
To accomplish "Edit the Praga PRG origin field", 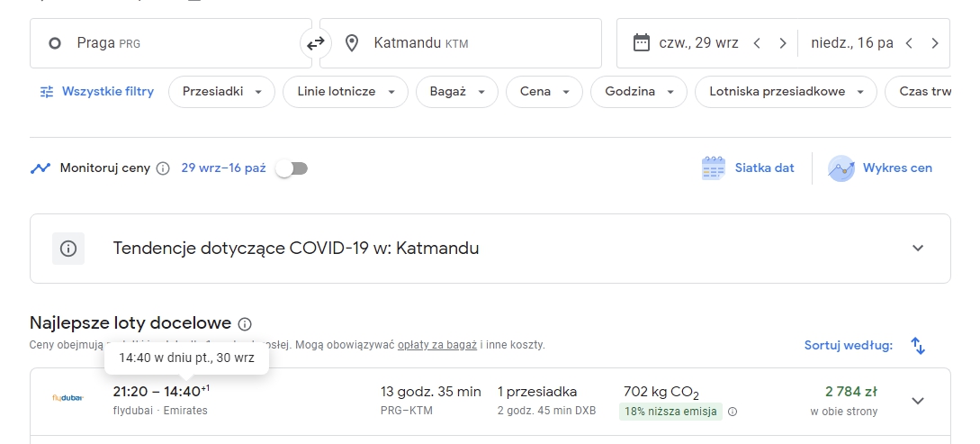I will 171,43.
